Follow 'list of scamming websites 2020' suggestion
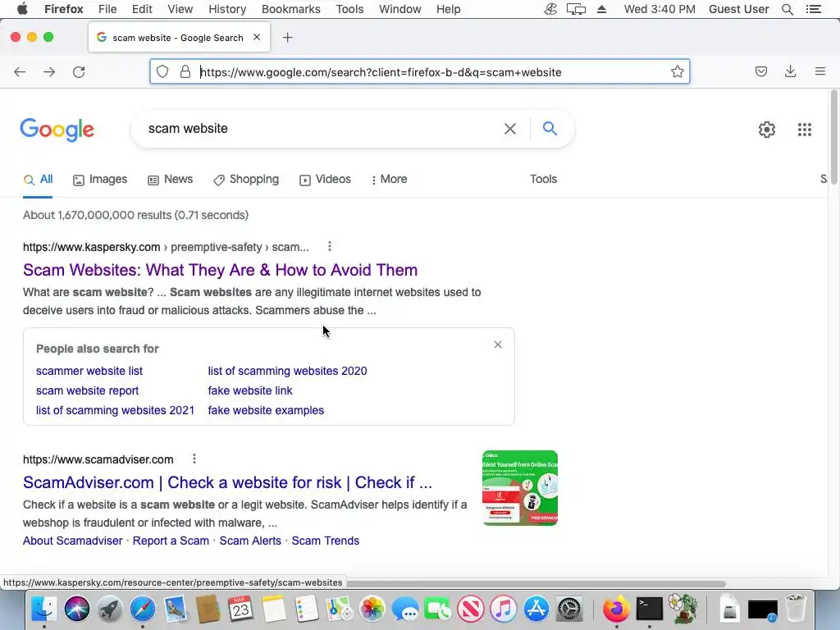The width and height of the screenshot is (840, 630). (x=287, y=371)
